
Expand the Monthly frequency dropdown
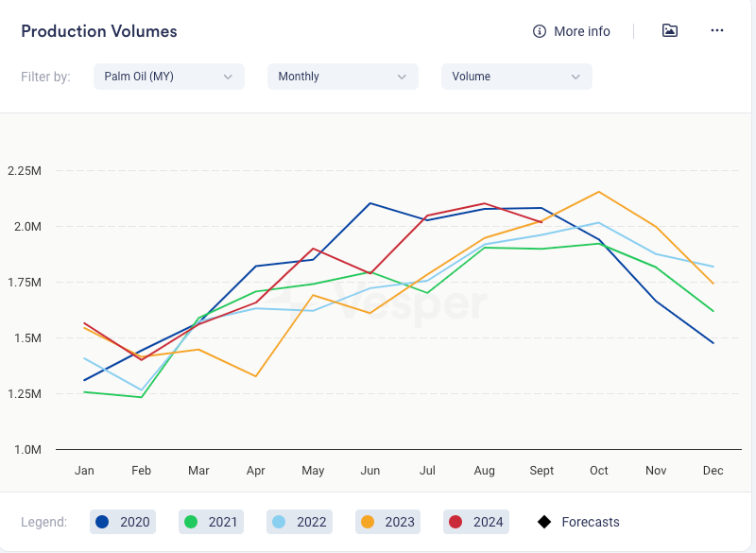342,77
